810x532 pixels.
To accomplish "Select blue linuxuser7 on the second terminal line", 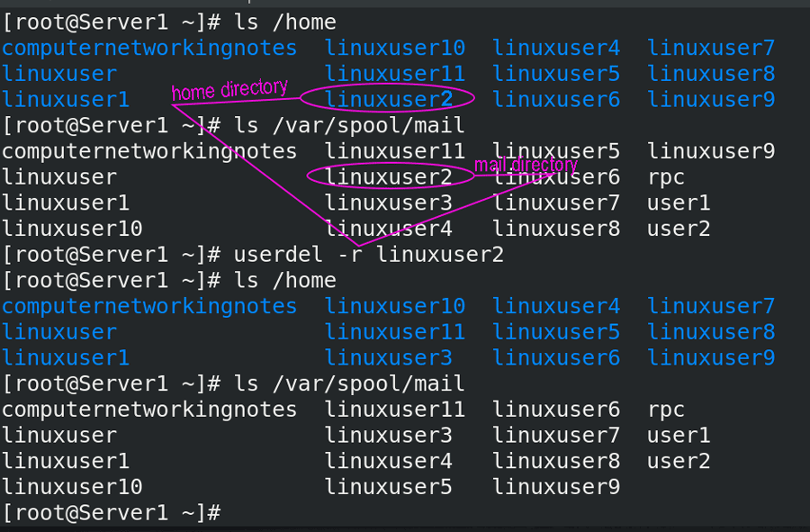I will coord(711,48).
